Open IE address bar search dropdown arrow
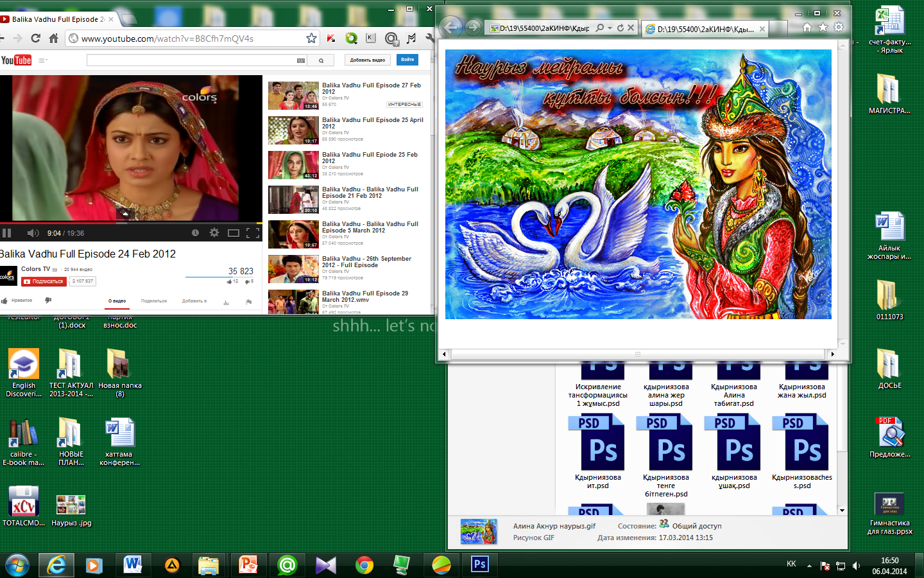924x578 pixels. click(610, 28)
